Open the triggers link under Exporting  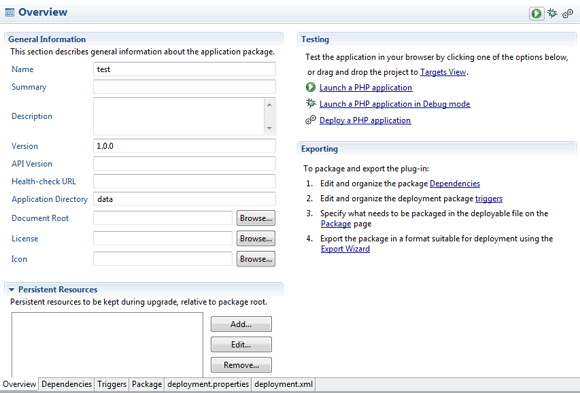coord(489,199)
